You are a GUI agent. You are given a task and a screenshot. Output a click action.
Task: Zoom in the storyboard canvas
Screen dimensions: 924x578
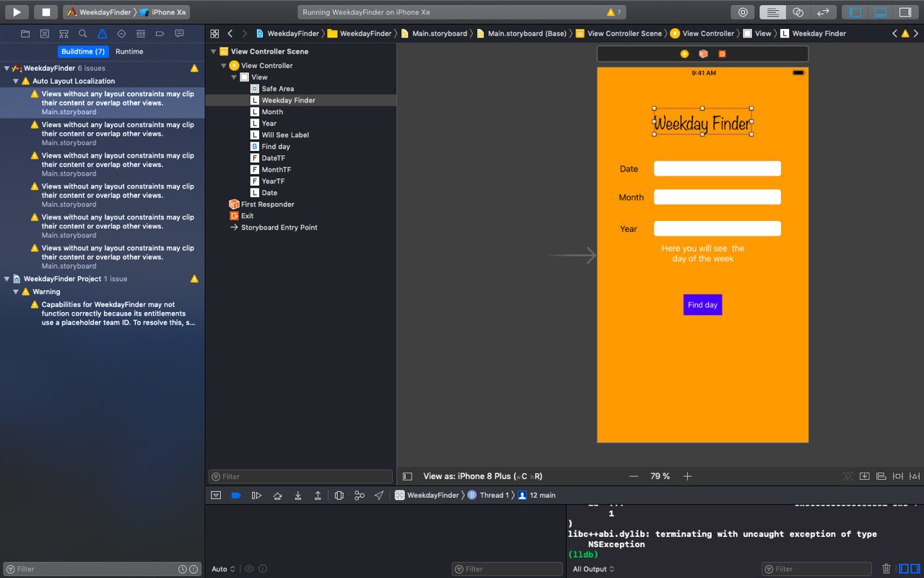[x=687, y=476]
